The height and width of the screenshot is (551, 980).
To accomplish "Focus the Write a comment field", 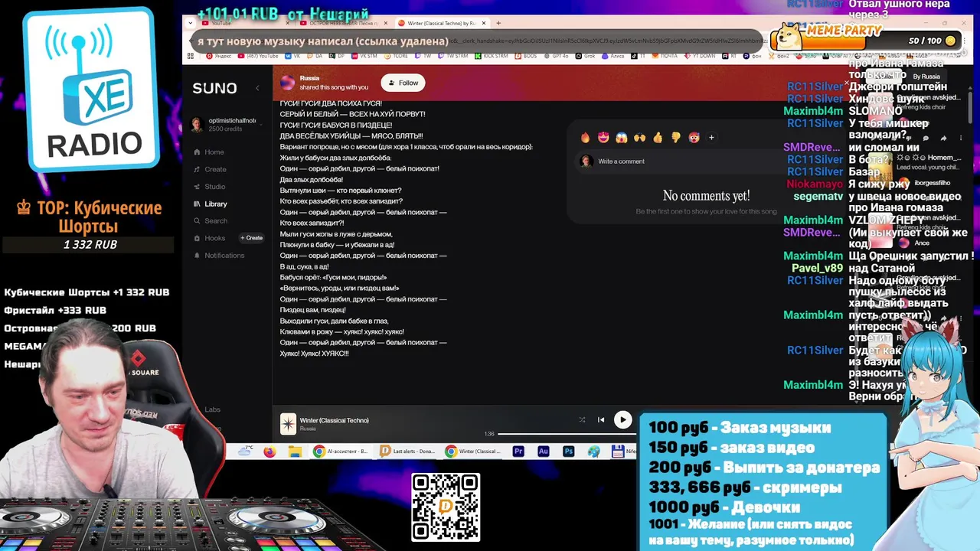I will click(681, 161).
